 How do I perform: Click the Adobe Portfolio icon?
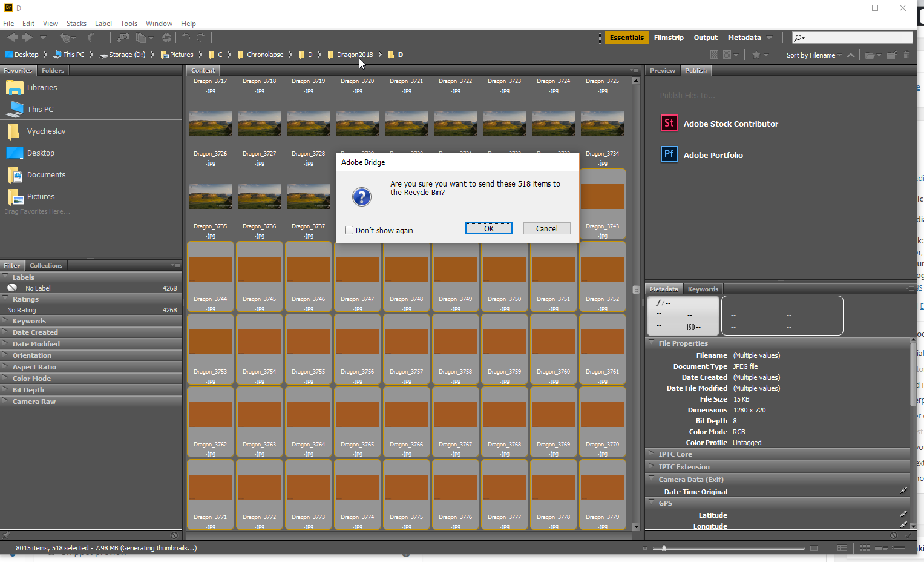pyautogui.click(x=669, y=154)
